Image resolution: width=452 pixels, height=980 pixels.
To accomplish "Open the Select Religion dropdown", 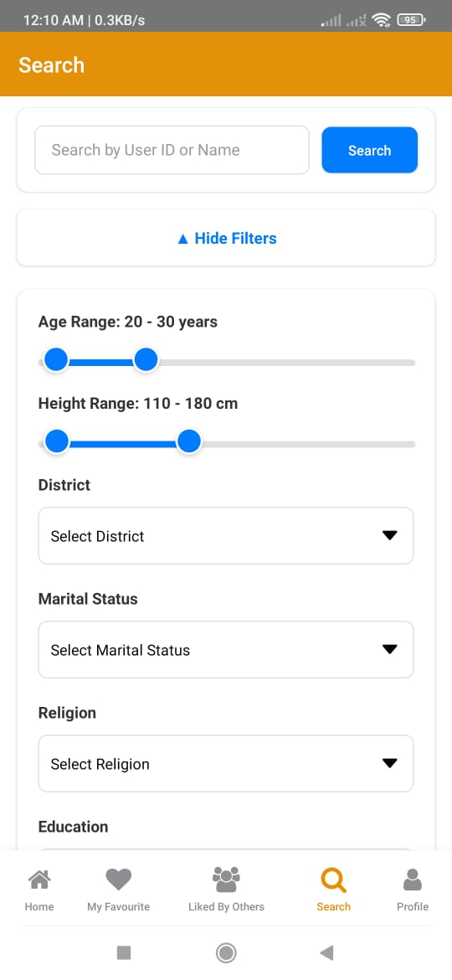I will (x=226, y=763).
